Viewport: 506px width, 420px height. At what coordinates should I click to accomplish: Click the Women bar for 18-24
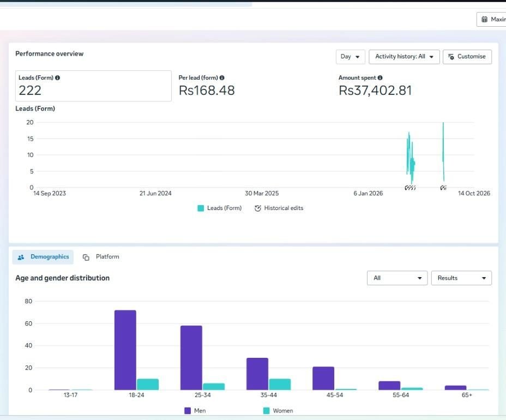click(148, 385)
